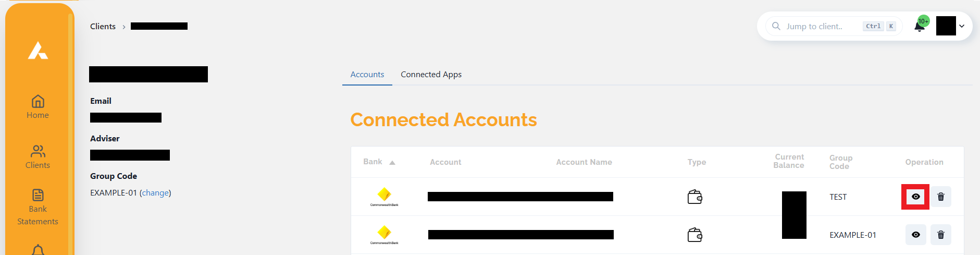
Task: View the EXAMPLE-01 account using eye icon
Action: (x=915, y=235)
